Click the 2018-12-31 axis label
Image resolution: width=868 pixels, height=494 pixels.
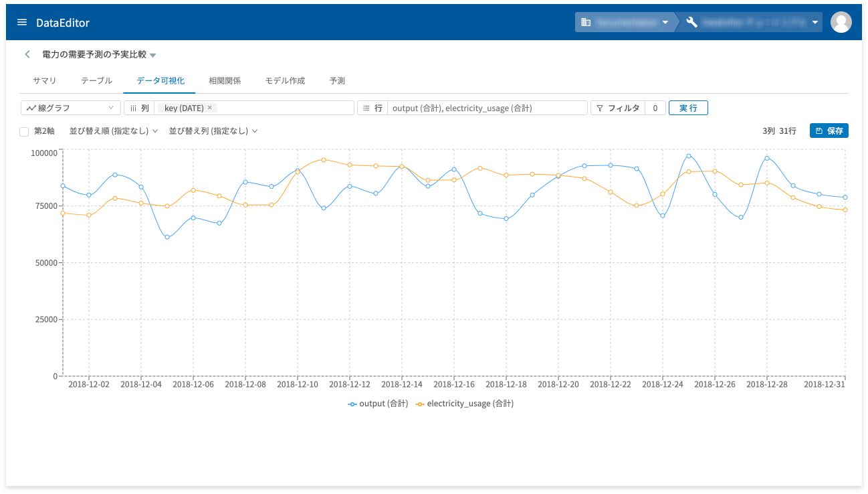coord(825,385)
